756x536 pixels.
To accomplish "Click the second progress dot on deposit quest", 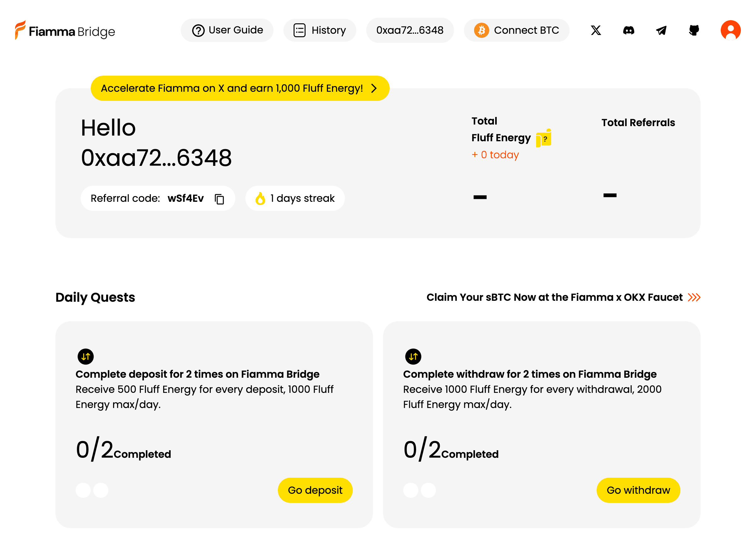I will (x=101, y=490).
